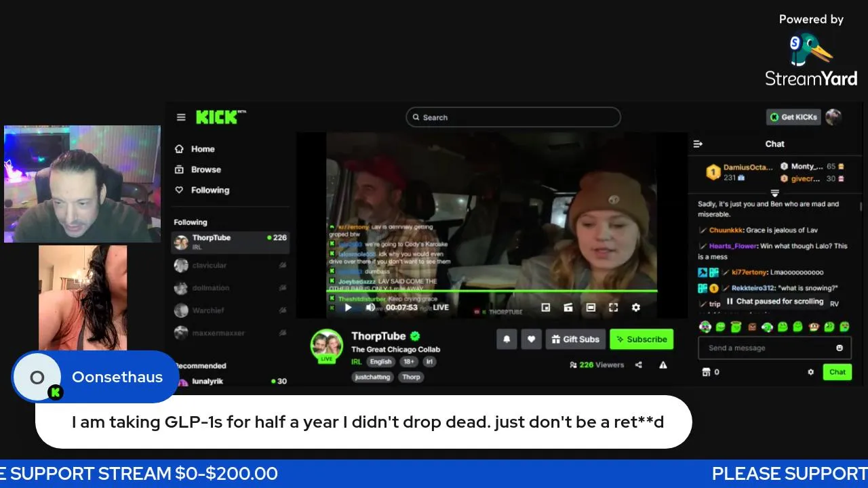This screenshot has width=868, height=488.
Task: Open the emoji picker in message box
Action: pyautogui.click(x=840, y=348)
